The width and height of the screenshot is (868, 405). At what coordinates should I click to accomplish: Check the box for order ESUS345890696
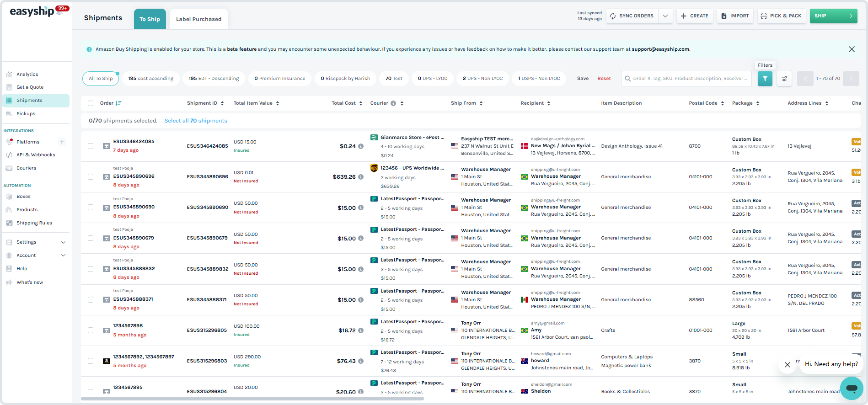pos(91,177)
